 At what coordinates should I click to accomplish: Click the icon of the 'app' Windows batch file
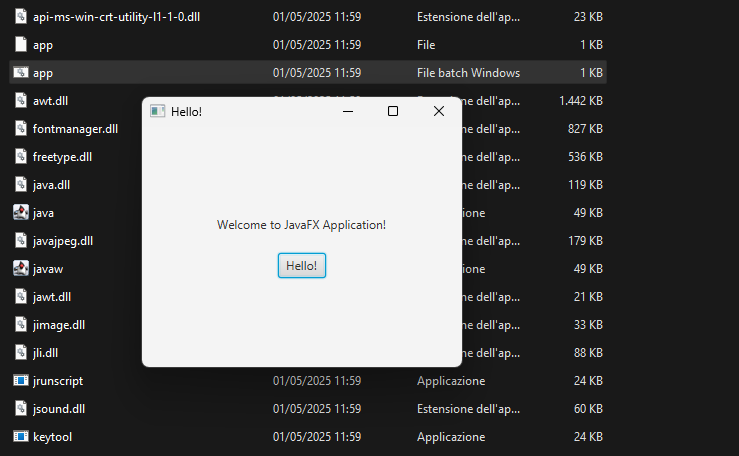pos(21,73)
